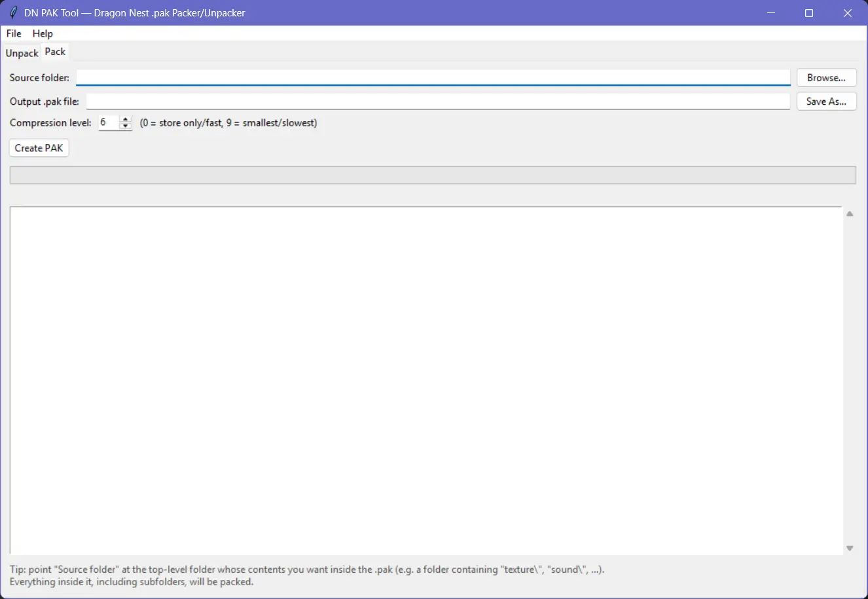Minimize the DN PAK Tool window

pos(771,13)
